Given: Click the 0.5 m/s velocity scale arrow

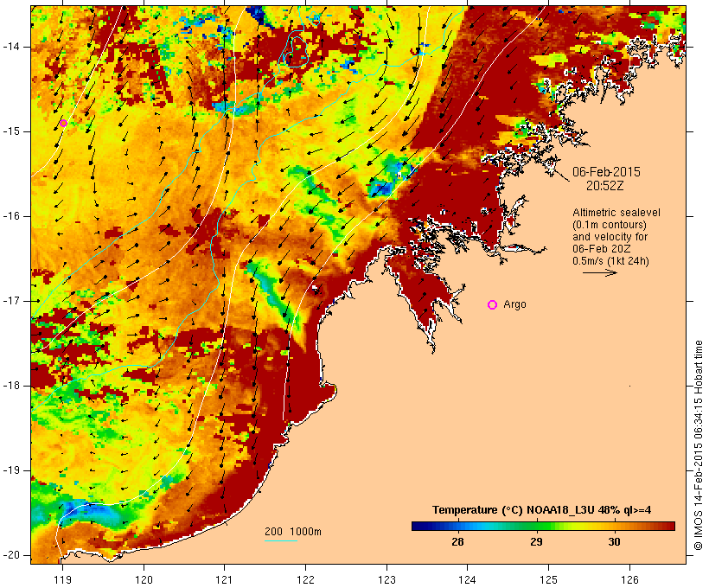Looking at the screenshot, I should [x=599, y=272].
